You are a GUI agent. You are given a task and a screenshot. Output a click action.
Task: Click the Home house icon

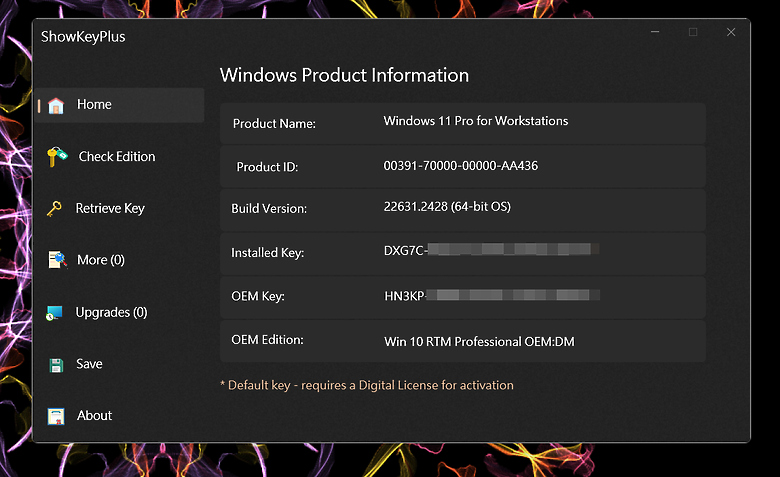[56, 105]
